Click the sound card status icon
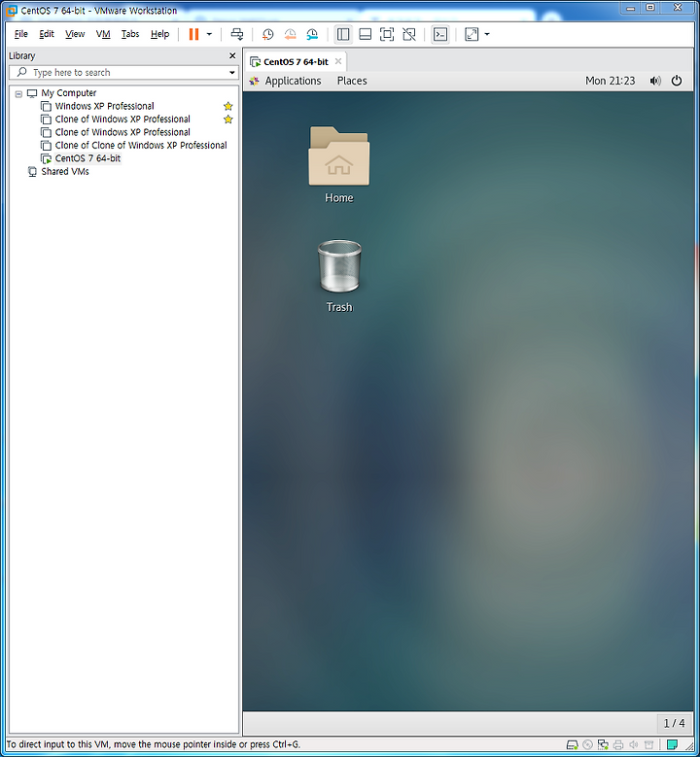The height and width of the screenshot is (757, 700). pyautogui.click(x=634, y=745)
